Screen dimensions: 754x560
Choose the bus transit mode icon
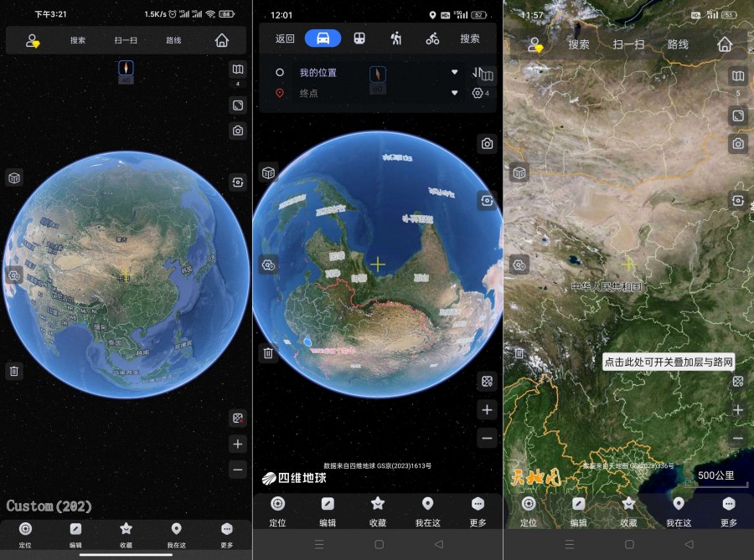[359, 39]
